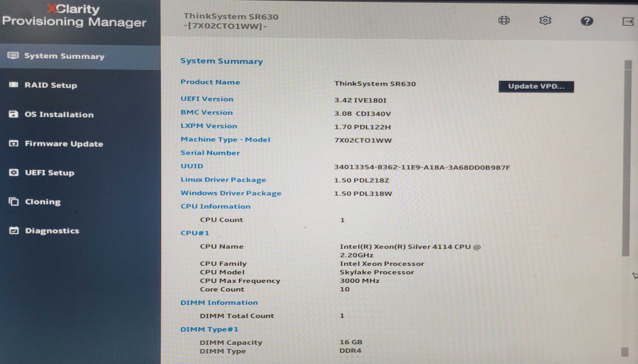The image size is (638, 364).
Task: Open the settings gear icon
Action: point(544,20)
